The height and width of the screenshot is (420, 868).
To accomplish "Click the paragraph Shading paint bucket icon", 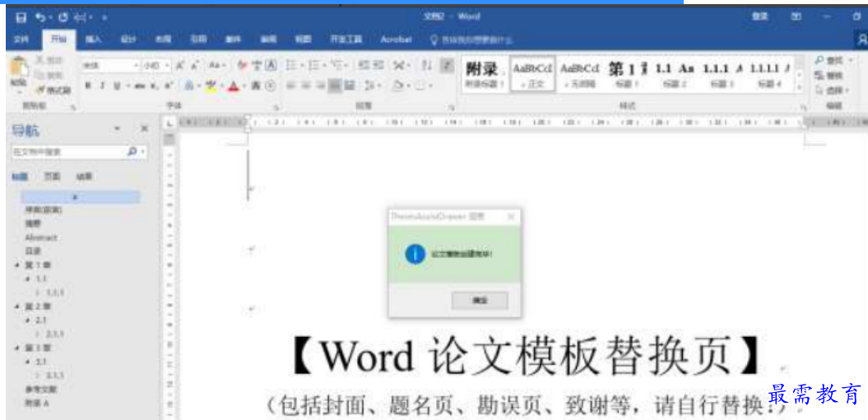I will [x=398, y=85].
